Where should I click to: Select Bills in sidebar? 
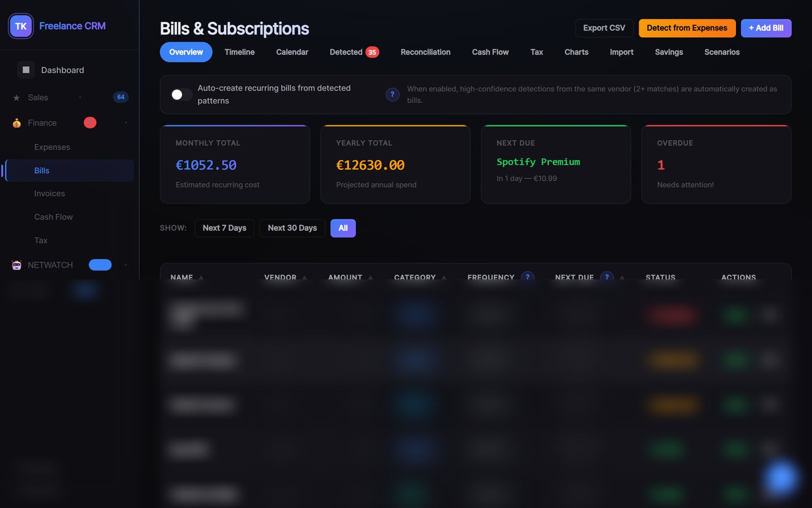[x=70, y=171]
